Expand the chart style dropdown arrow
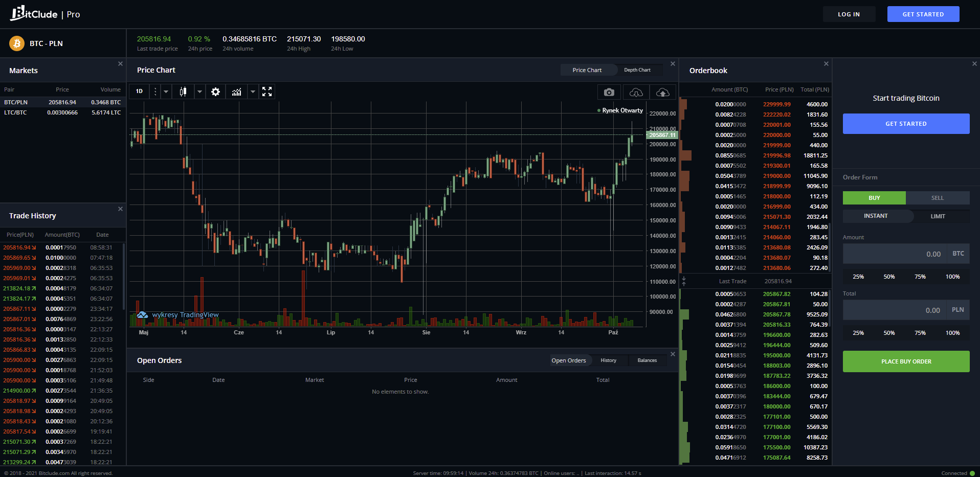Image resolution: width=980 pixels, height=477 pixels. (x=199, y=92)
